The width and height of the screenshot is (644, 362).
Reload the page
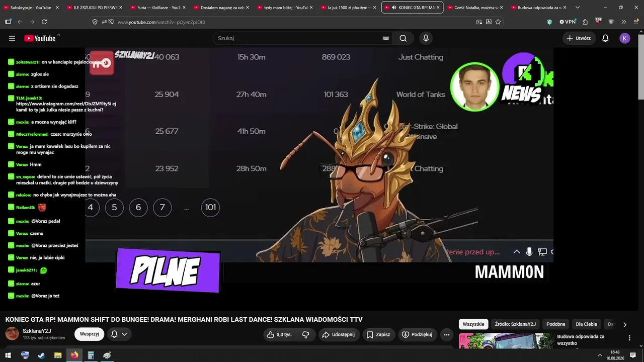(x=44, y=22)
